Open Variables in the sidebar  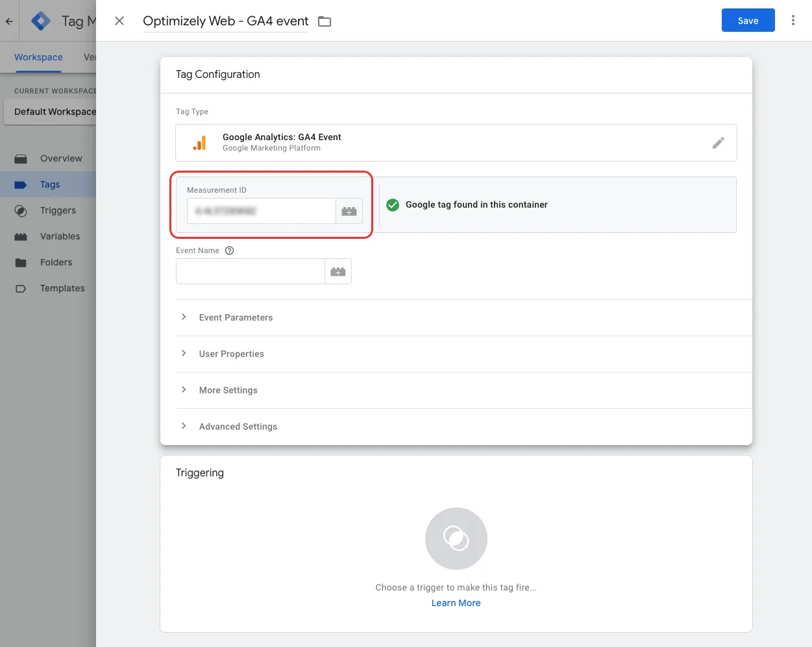[x=60, y=236]
